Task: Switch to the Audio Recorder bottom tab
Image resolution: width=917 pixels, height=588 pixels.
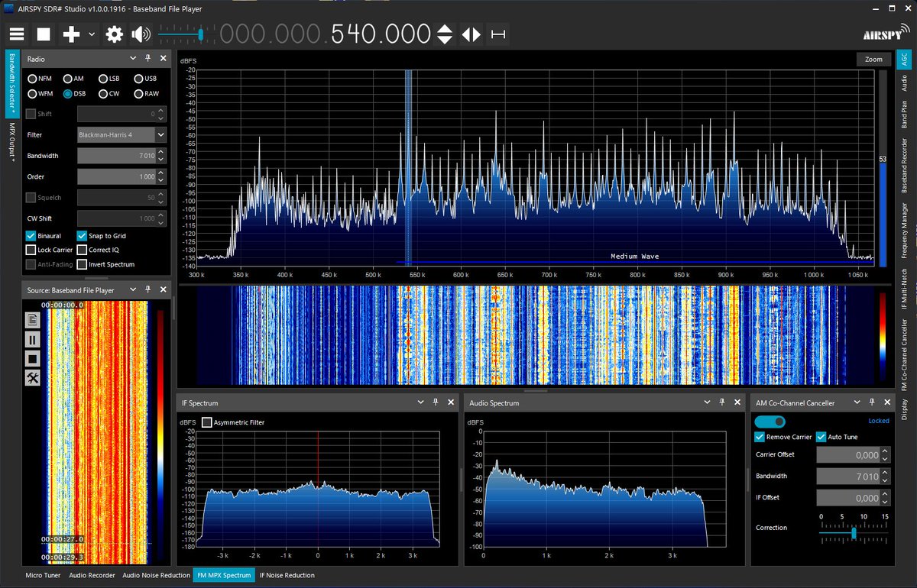Action: [x=92, y=575]
